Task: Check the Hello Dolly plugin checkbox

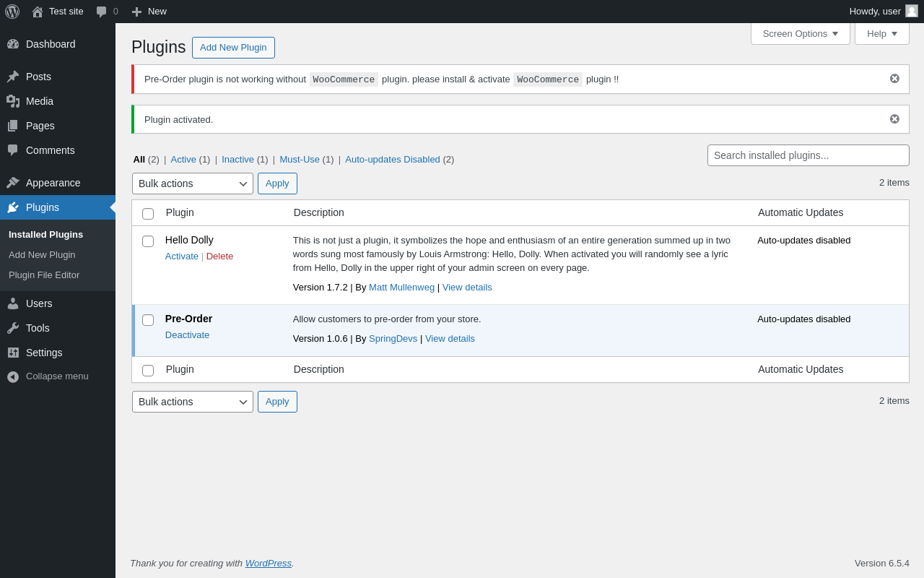Action: [148, 241]
